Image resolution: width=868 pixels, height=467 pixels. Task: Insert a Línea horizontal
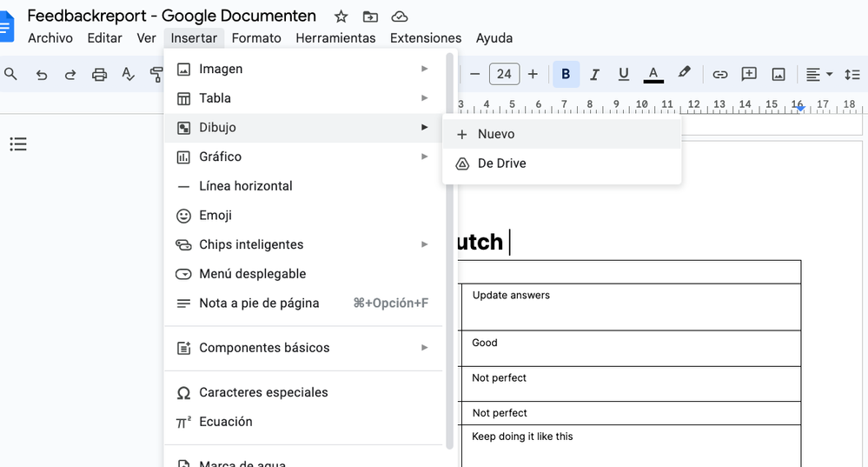point(303,186)
